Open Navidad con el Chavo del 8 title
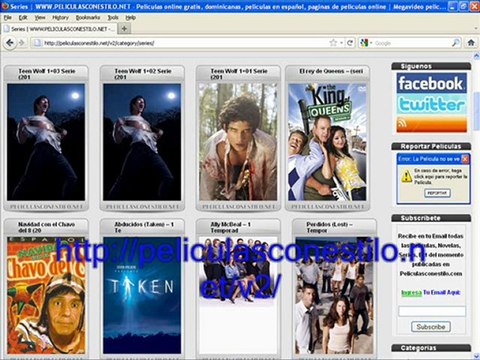 click(x=46, y=227)
